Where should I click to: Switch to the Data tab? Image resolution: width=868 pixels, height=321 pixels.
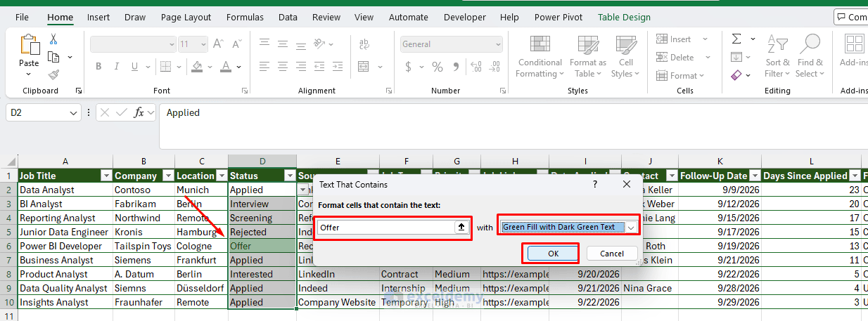point(288,17)
